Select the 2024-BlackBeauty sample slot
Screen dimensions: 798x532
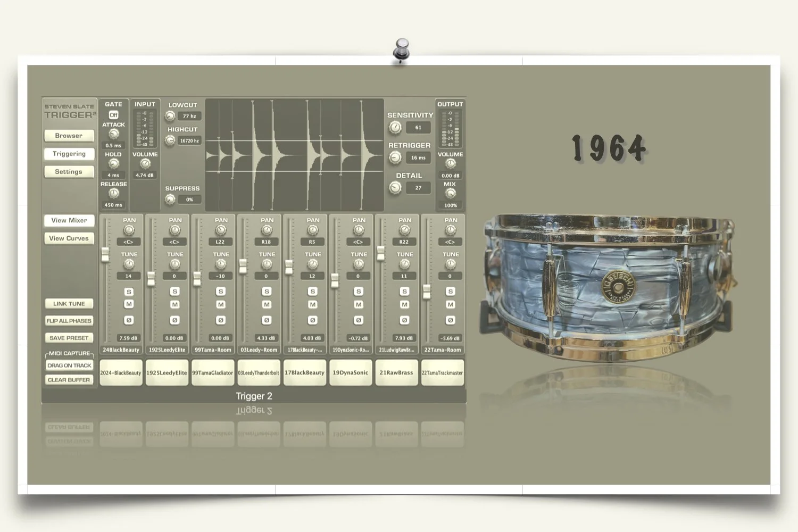coord(121,372)
